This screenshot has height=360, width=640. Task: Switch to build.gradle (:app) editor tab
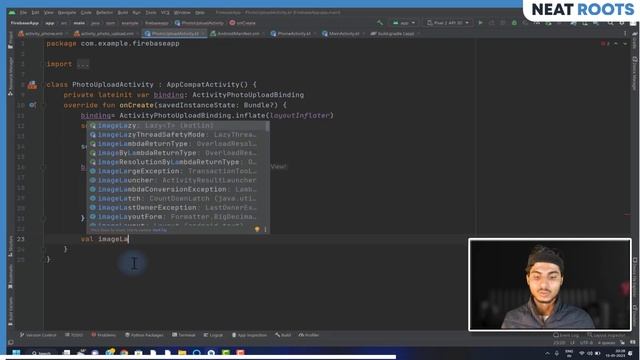[395, 33]
